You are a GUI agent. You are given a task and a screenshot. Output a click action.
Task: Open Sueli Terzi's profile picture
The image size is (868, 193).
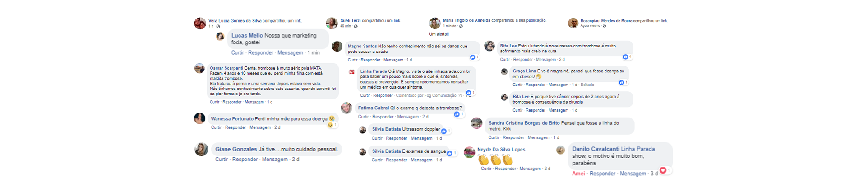pos(332,23)
